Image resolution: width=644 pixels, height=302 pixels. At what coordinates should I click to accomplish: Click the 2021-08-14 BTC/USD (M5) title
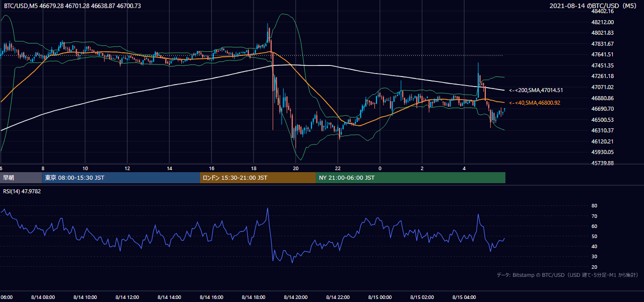point(594,6)
